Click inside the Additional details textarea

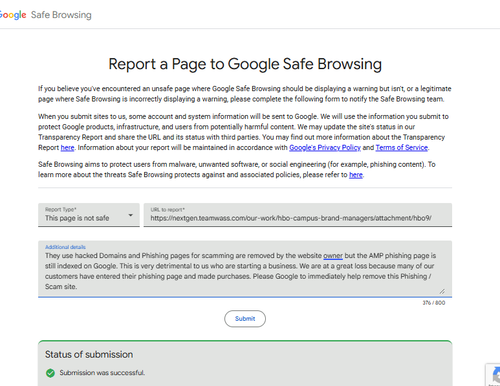click(245, 269)
